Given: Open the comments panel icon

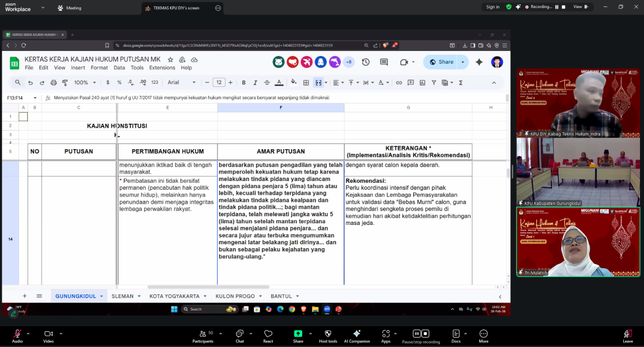Looking at the screenshot, I should (384, 62).
